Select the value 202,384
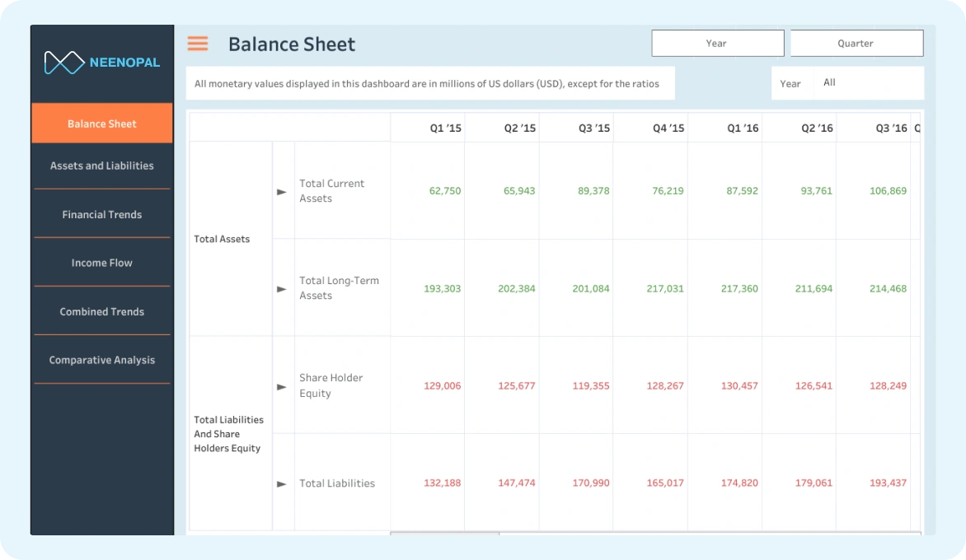Image resolution: width=966 pixels, height=560 pixels. 516,288
